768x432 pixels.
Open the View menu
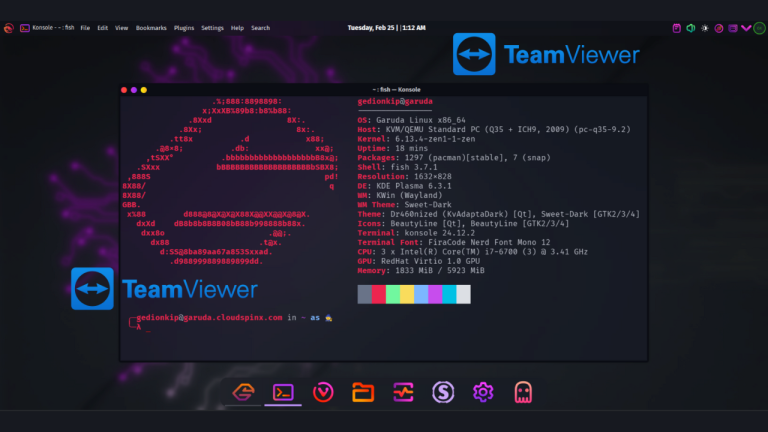(121, 28)
